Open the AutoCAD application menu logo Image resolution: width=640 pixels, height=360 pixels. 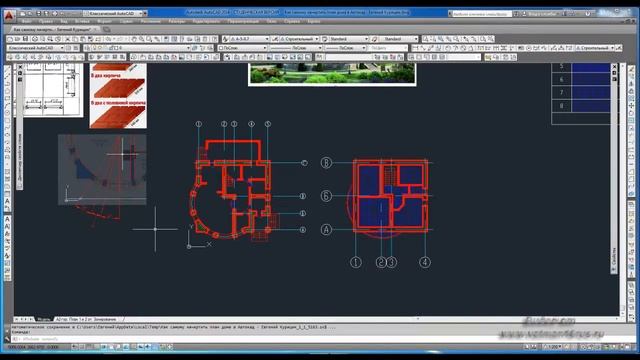coord(9,15)
